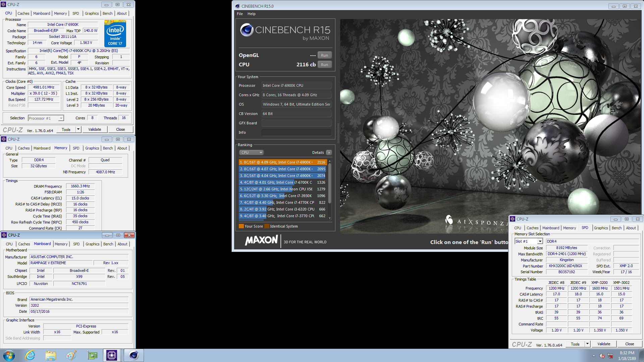This screenshot has width=644, height=362.
Task: Open Ranking Details arrow button
Action: click(x=329, y=153)
